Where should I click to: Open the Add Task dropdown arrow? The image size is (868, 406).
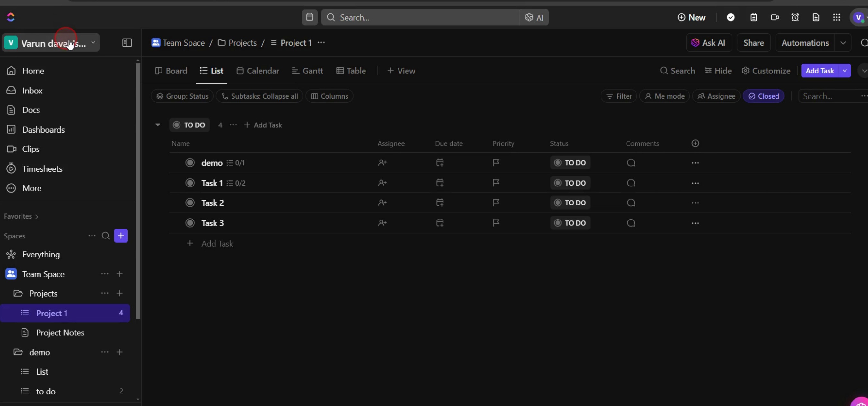click(845, 71)
